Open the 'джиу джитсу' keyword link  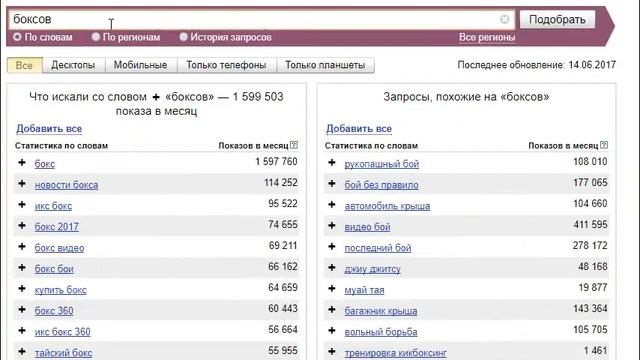point(372,269)
